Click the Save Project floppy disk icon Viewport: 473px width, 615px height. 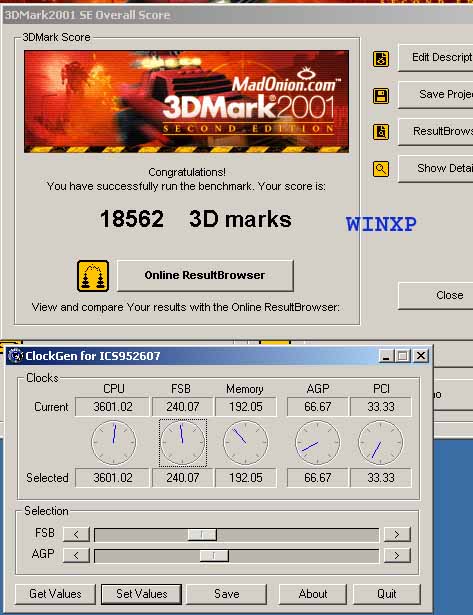pyautogui.click(x=380, y=96)
